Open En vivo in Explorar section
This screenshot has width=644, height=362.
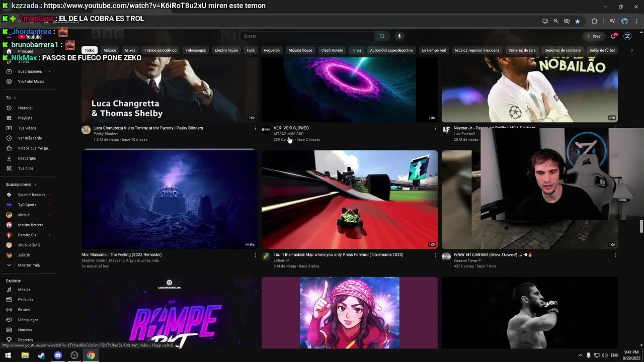click(24, 310)
